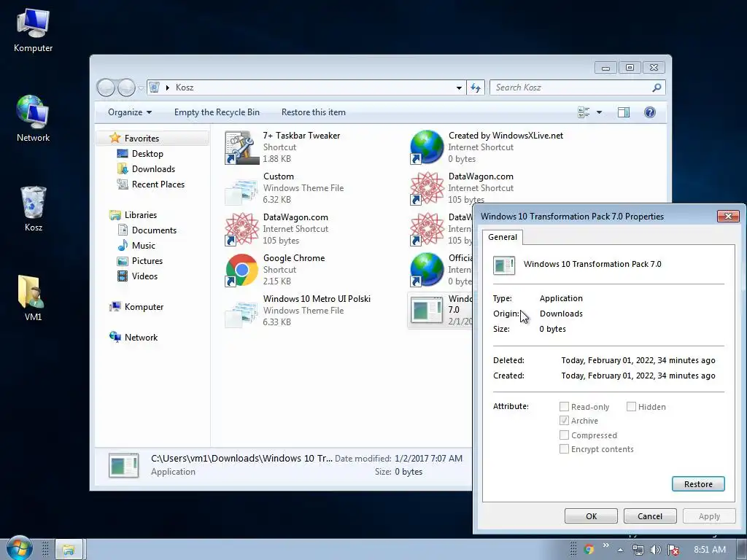Image resolution: width=747 pixels, height=560 pixels.
Task: Click the Change your view icon
Action: tap(584, 112)
